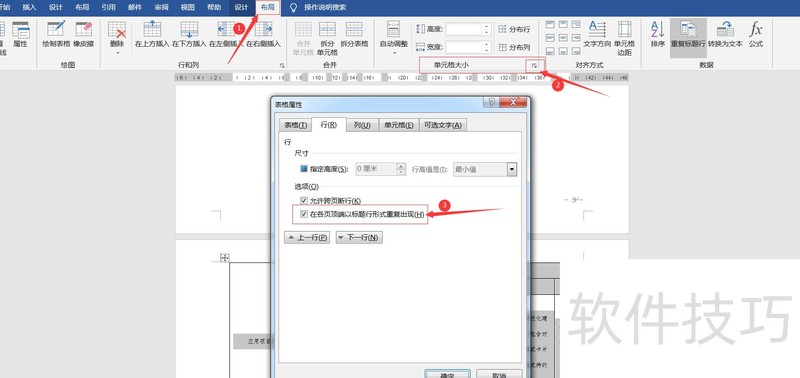Image resolution: width=800 pixels, height=378 pixels.
Task: Click the table move handle icon
Action: tap(224, 258)
